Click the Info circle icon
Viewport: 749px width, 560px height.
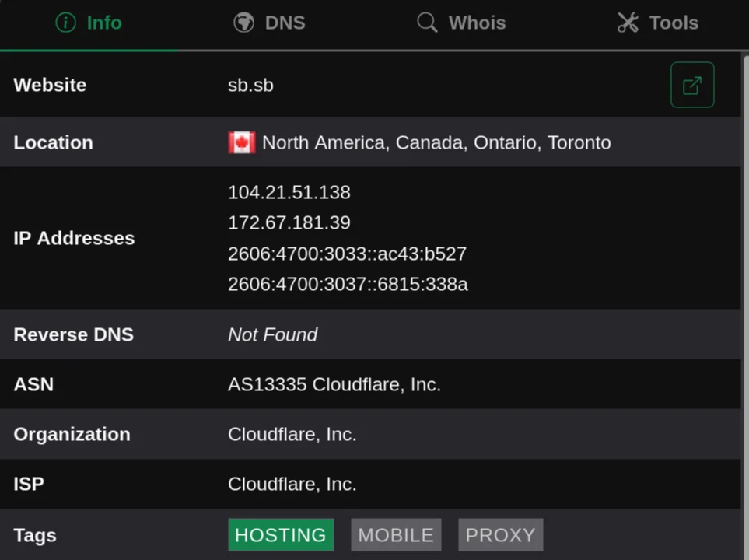tap(65, 23)
